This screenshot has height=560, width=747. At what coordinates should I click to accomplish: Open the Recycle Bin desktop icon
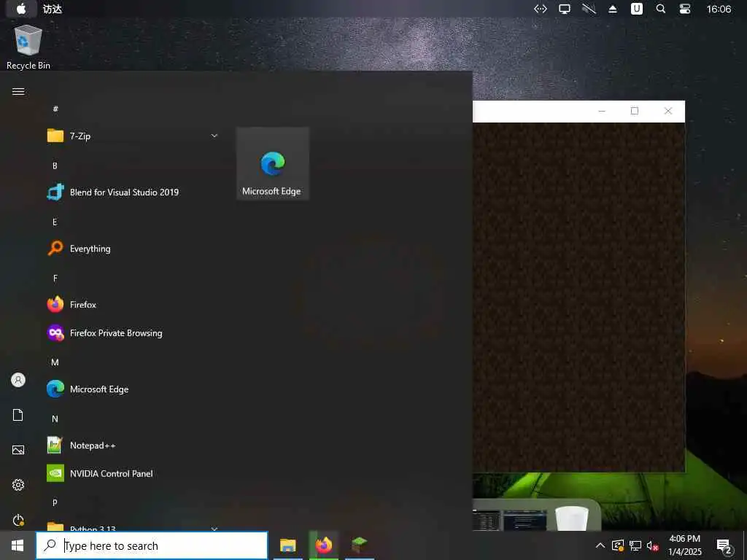pyautogui.click(x=28, y=47)
